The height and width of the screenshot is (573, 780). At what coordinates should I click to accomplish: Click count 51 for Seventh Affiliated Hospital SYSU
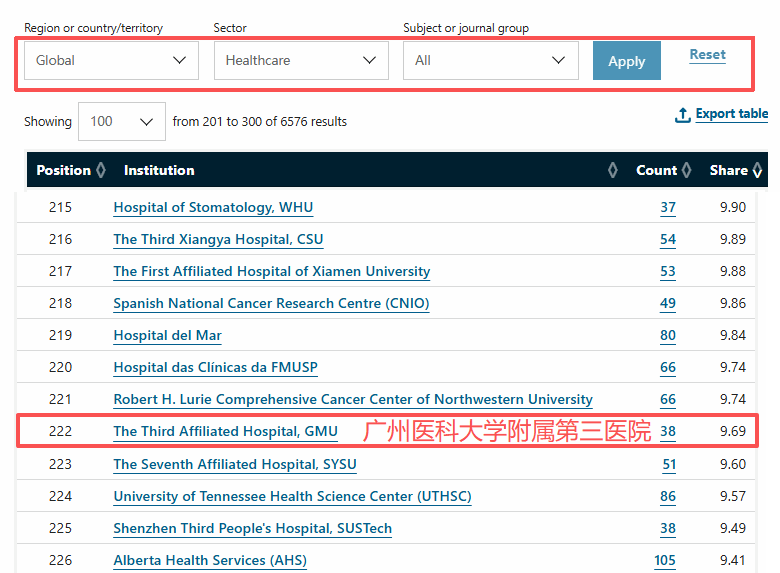(x=669, y=464)
